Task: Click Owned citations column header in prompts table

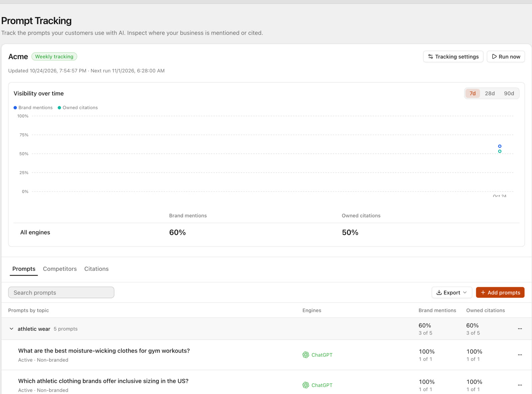Action: point(485,310)
